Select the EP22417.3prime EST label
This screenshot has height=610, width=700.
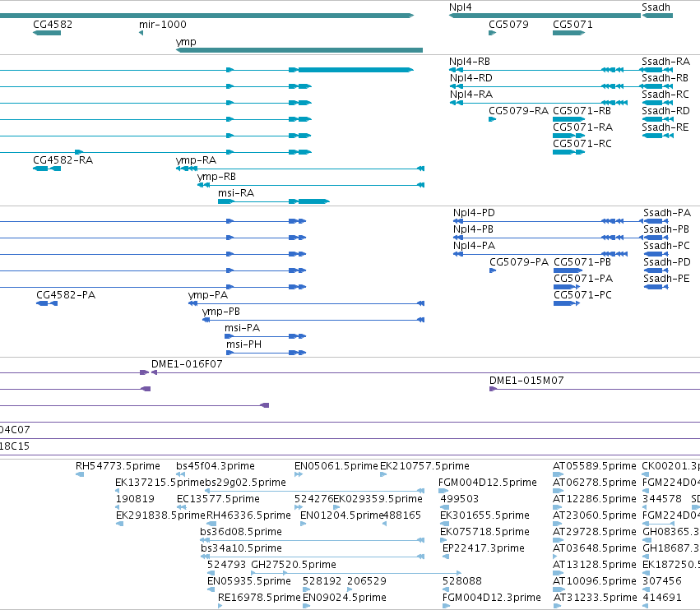click(x=484, y=549)
